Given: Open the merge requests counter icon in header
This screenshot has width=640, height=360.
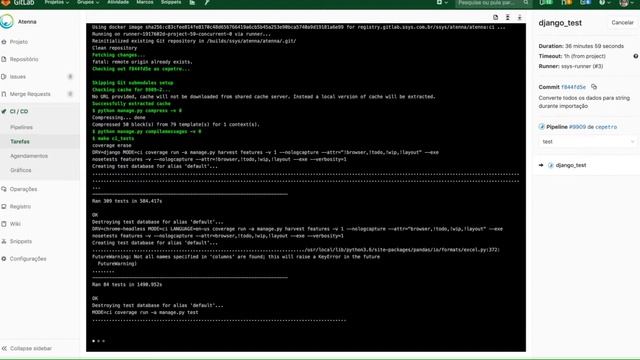Looking at the screenshot, I should [x=566, y=3].
